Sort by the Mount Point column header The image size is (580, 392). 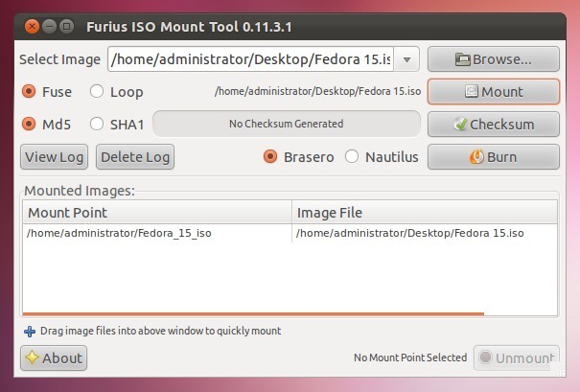(x=157, y=213)
